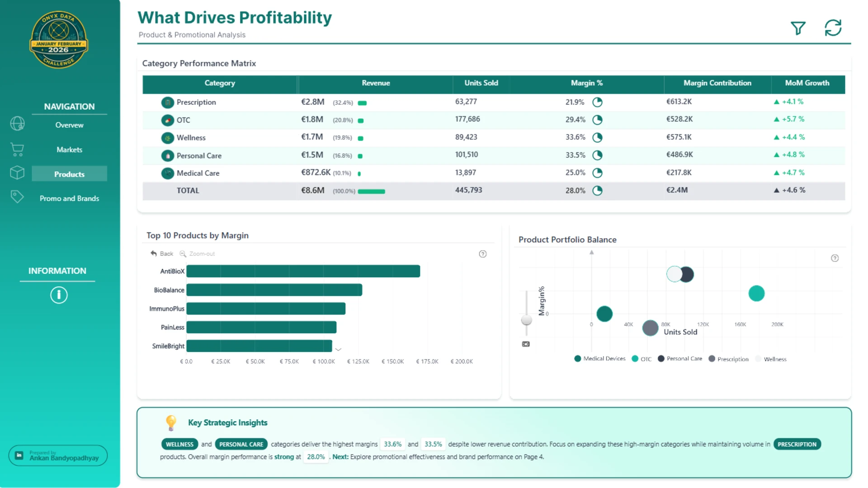Open the Information circle icon

(x=59, y=295)
